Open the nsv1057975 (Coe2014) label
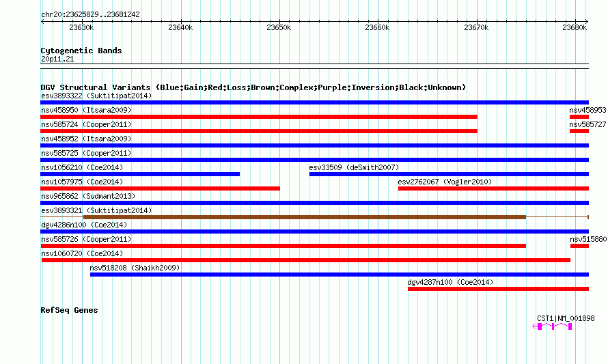This screenshot has height=364, width=608. [82, 182]
